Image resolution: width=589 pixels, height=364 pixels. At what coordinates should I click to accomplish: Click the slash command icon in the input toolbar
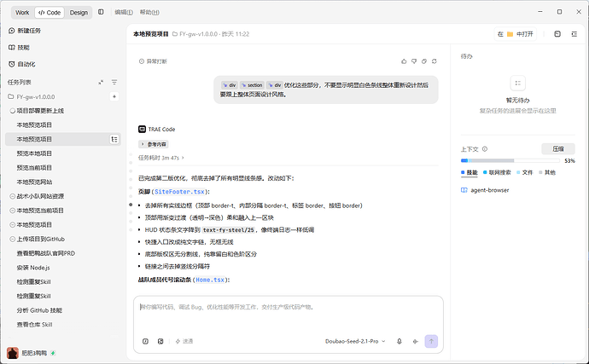[145, 342]
